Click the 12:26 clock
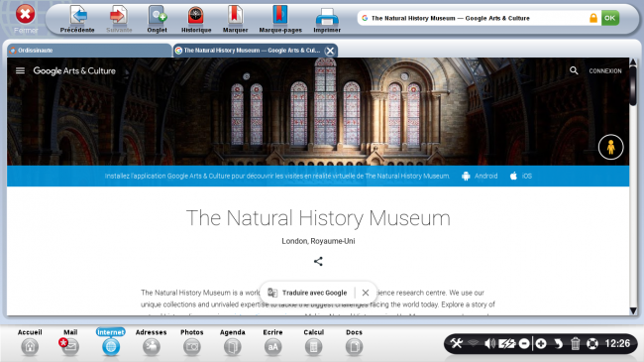Screen dimensions: 644x362 (x=617, y=343)
